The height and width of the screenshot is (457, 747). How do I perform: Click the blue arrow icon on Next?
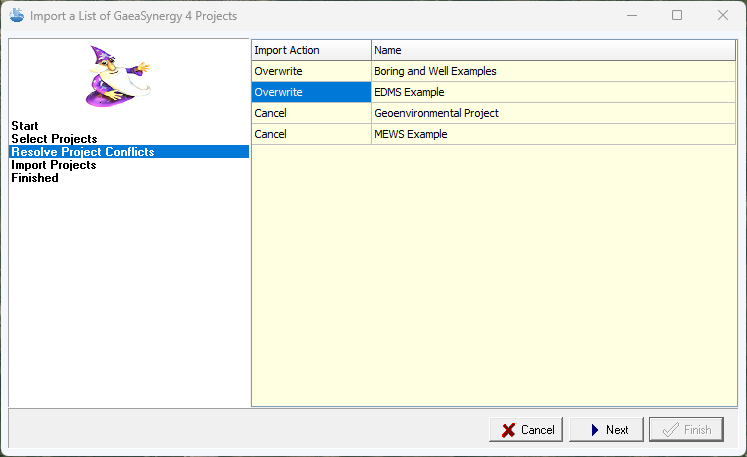(595, 430)
